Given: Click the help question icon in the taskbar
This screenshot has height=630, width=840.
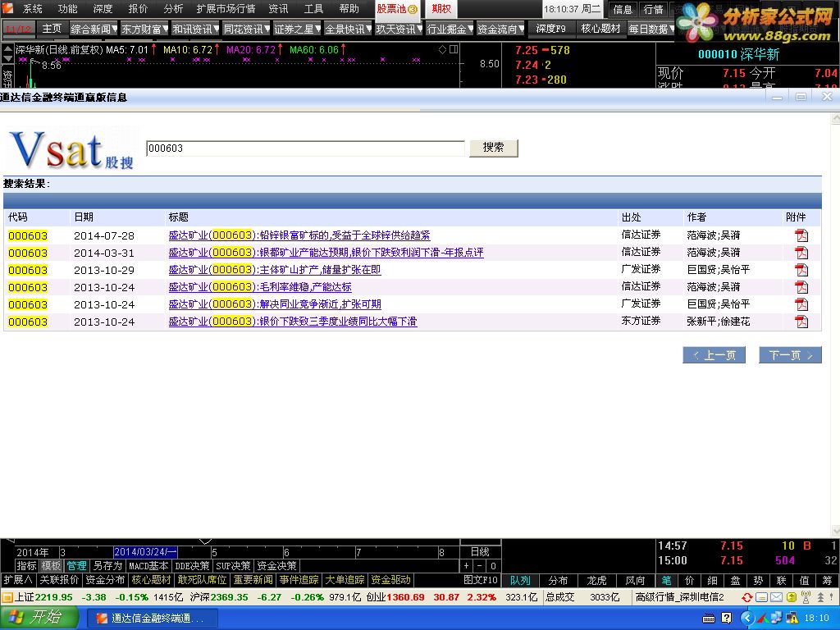Looking at the screenshot, I should 727,619.
